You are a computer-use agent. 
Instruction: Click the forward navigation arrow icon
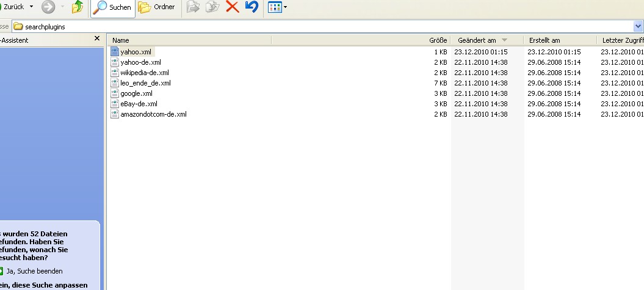pos(48,7)
